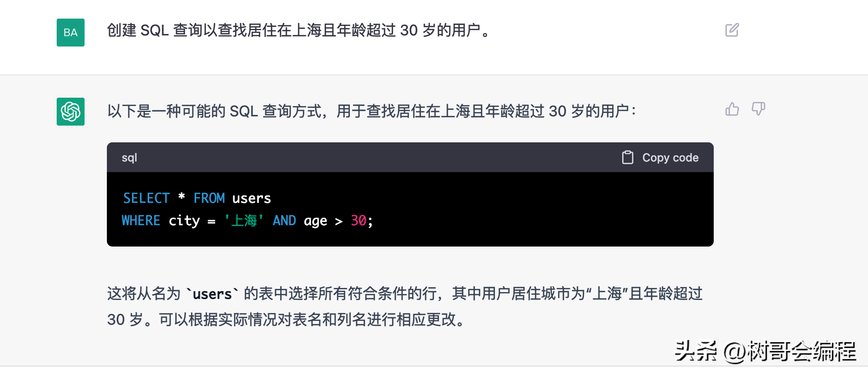Click the '上海' string in the query
The width and height of the screenshot is (868, 374).
pyautogui.click(x=244, y=220)
